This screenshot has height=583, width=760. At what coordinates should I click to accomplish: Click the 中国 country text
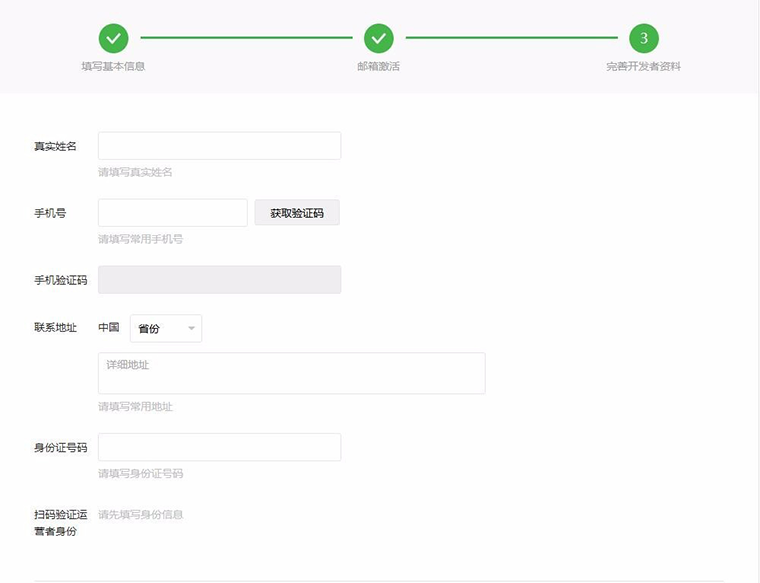point(109,328)
